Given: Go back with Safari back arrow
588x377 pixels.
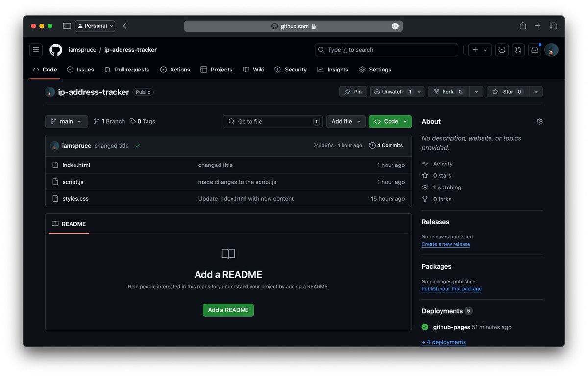Looking at the screenshot, I should 124,26.
